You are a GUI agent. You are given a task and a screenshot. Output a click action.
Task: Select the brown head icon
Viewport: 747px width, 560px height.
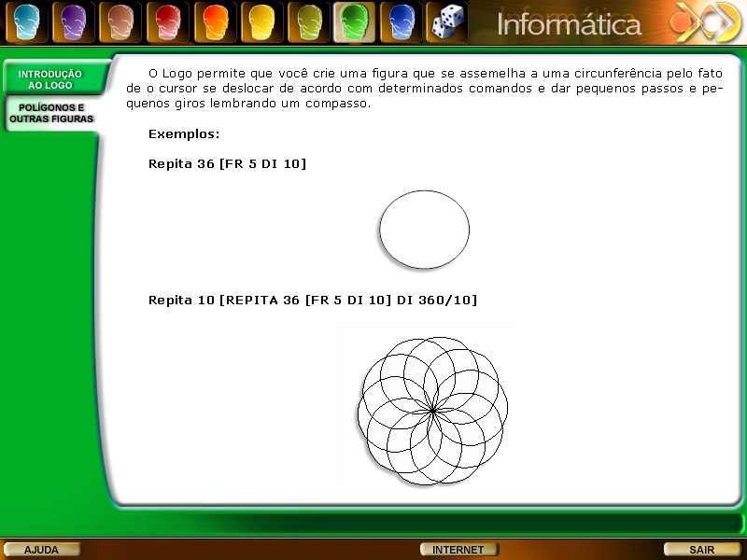click(120, 21)
